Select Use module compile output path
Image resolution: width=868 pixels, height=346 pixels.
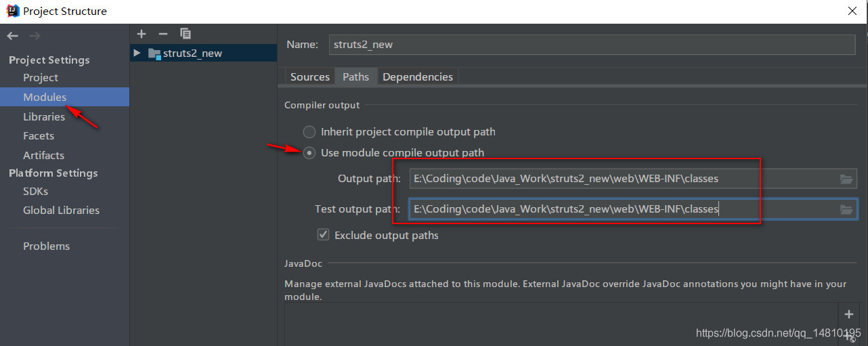pos(309,153)
